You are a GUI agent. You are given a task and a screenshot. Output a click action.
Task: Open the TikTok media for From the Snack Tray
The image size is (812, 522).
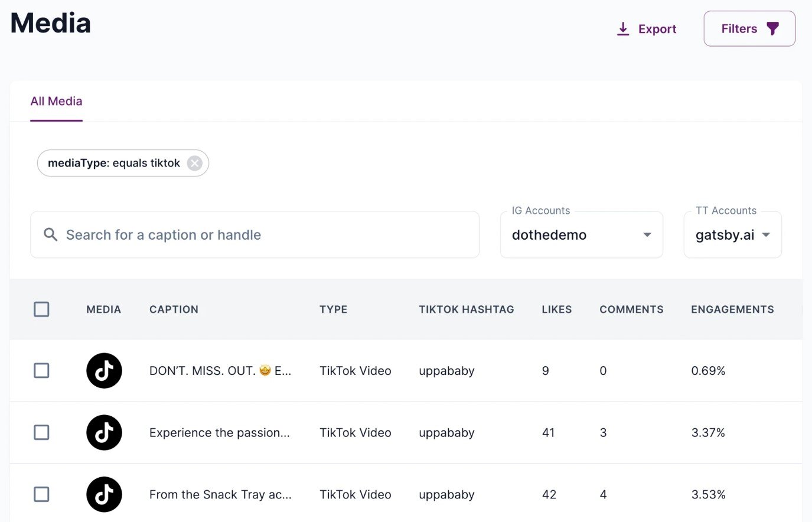pyautogui.click(x=104, y=494)
